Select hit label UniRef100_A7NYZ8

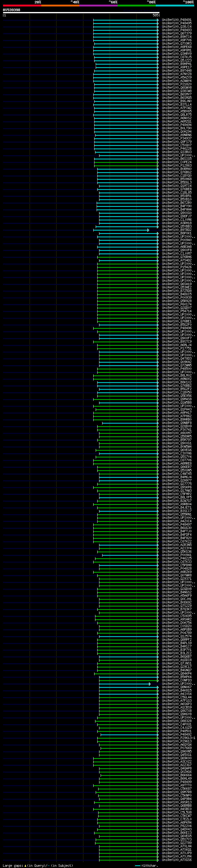(x=177, y=74)
